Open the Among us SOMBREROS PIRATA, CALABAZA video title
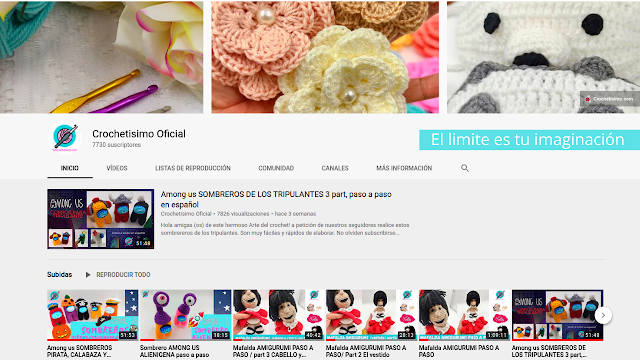The height and width of the screenshot is (360, 640). [80, 351]
